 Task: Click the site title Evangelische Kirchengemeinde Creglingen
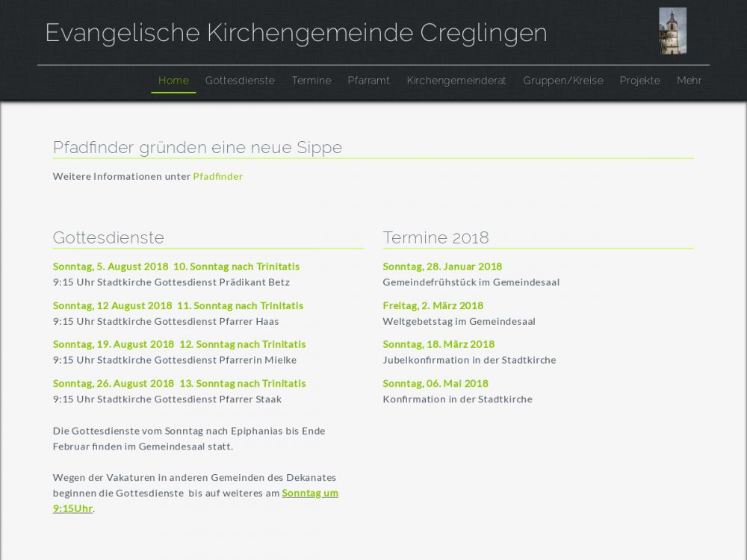296,33
